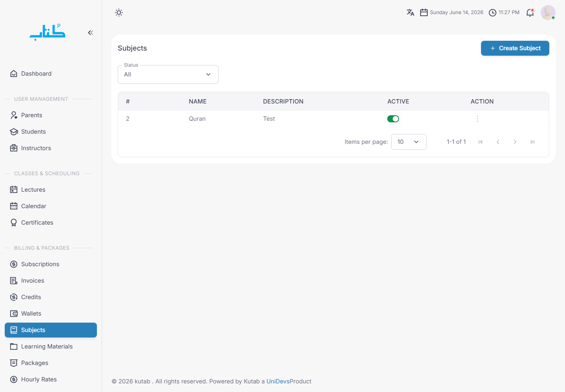565x392 pixels.
Task: Click the Hourly Rates dollar icon
Action: tap(14, 379)
